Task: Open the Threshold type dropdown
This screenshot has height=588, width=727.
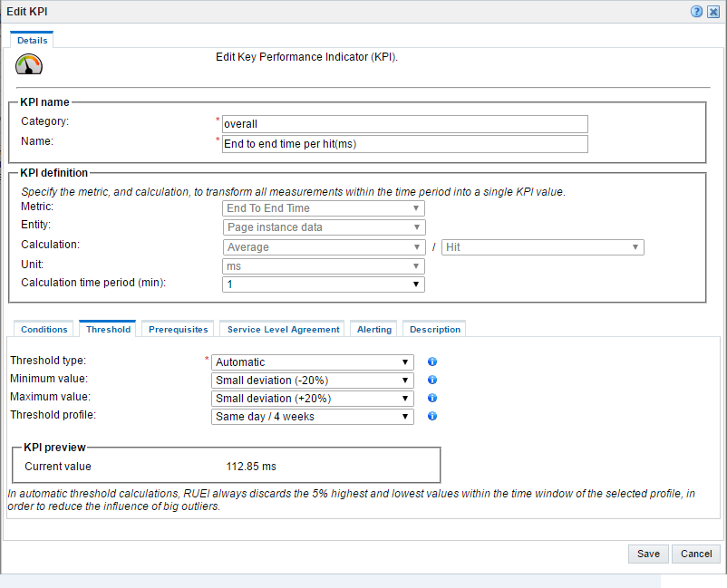Action: (x=313, y=362)
